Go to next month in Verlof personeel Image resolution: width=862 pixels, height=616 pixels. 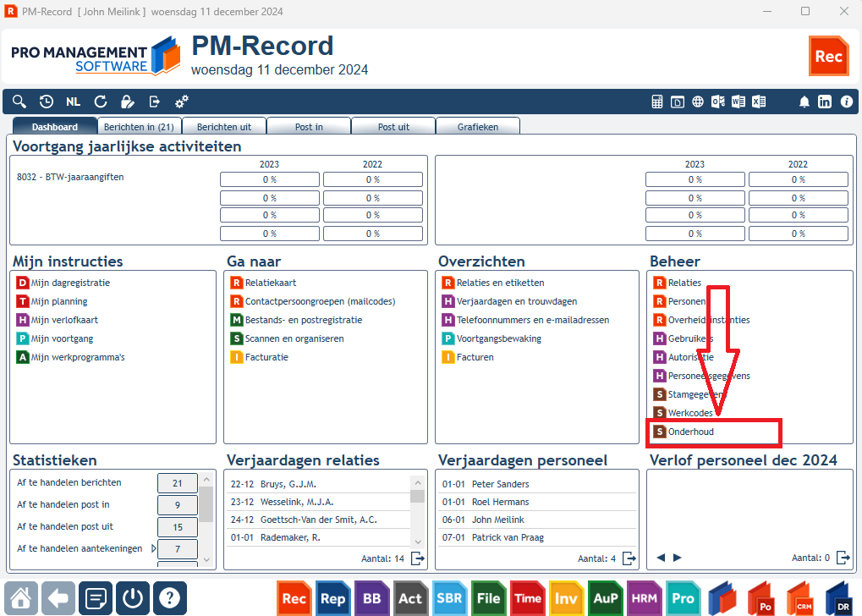tap(678, 558)
